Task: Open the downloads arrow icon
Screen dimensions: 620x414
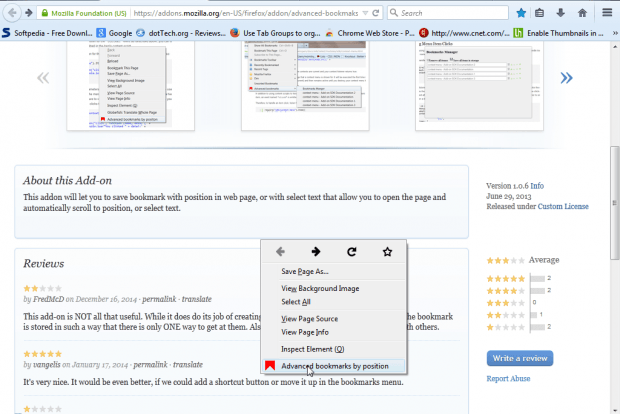Action: (560, 13)
